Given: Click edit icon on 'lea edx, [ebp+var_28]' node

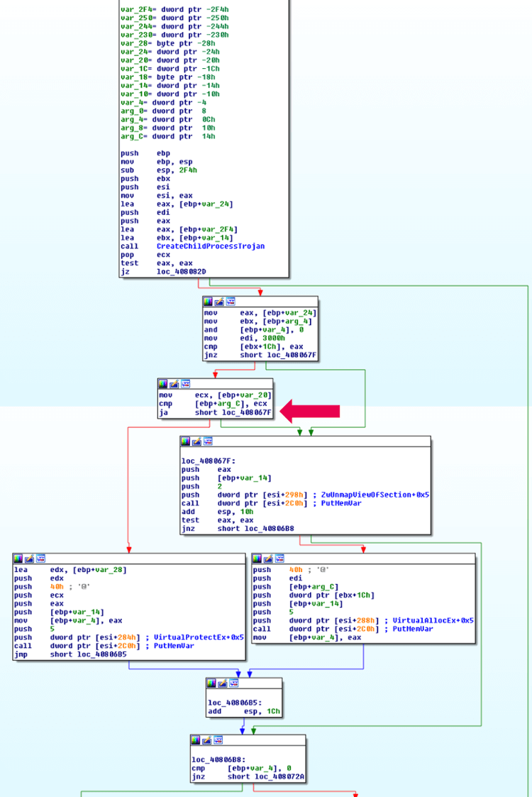Looking at the screenshot, I should 30,558.
